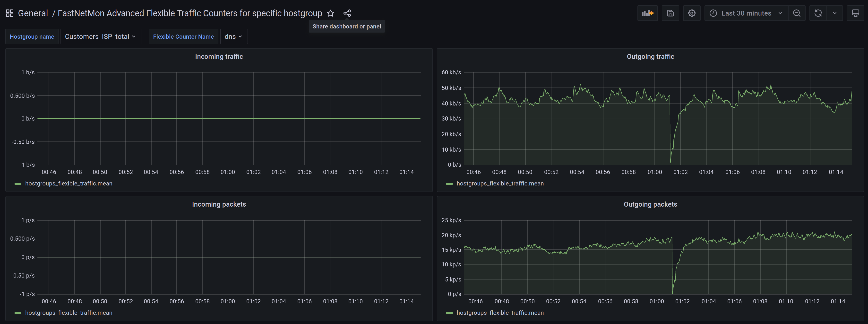The width and height of the screenshot is (868, 324).
Task: Cycle view mode monitor icon
Action: pyautogui.click(x=855, y=13)
